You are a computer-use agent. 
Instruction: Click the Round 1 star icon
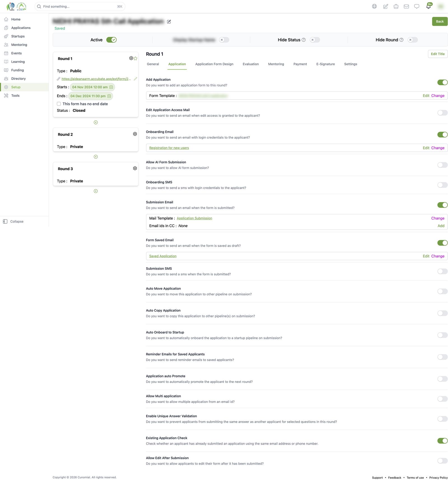pyautogui.click(x=136, y=58)
